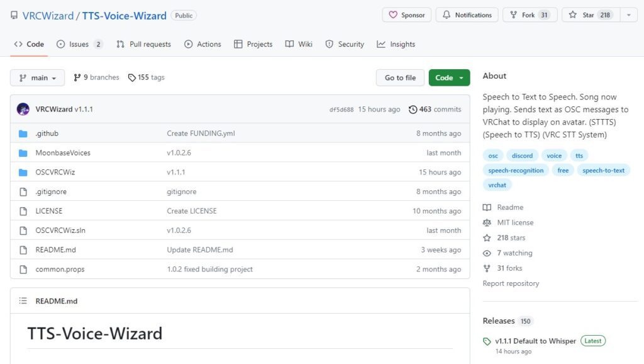Image resolution: width=644 pixels, height=364 pixels.
Task: Click the MIT license scale icon
Action: (x=487, y=222)
